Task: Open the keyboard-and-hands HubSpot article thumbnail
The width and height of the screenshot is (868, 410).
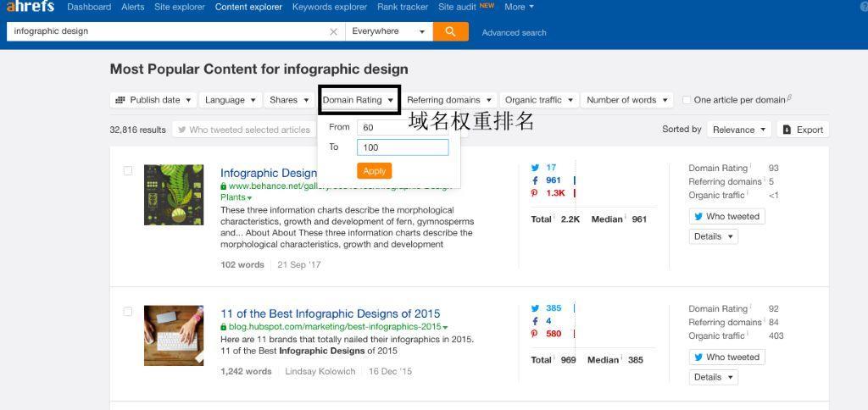Action: [x=174, y=335]
